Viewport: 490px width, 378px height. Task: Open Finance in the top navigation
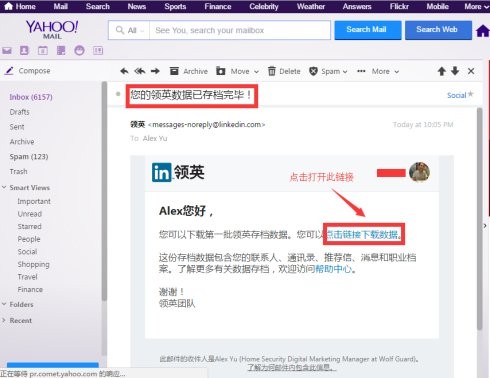coord(218,6)
